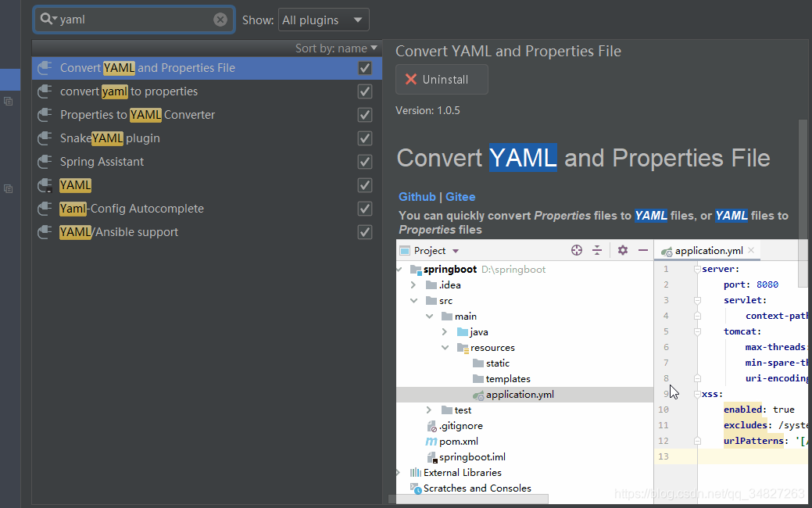
Task: Select the .gitignore file
Action: point(455,426)
